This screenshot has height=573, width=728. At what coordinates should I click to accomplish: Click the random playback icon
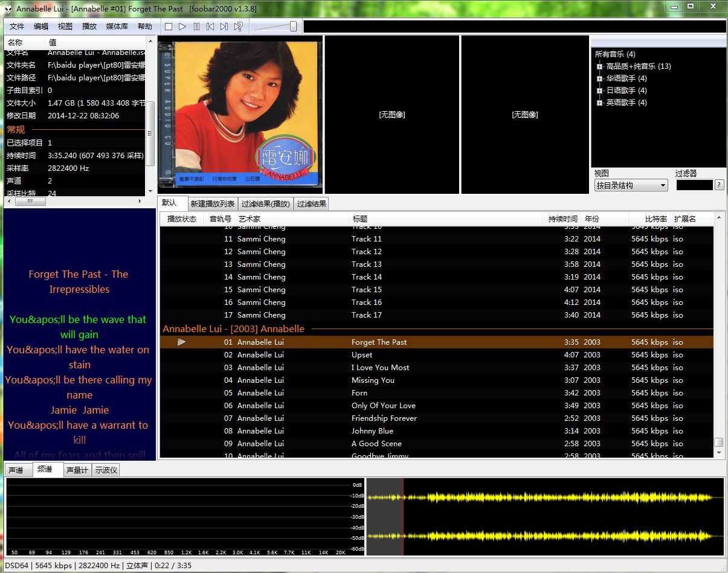coord(239,27)
